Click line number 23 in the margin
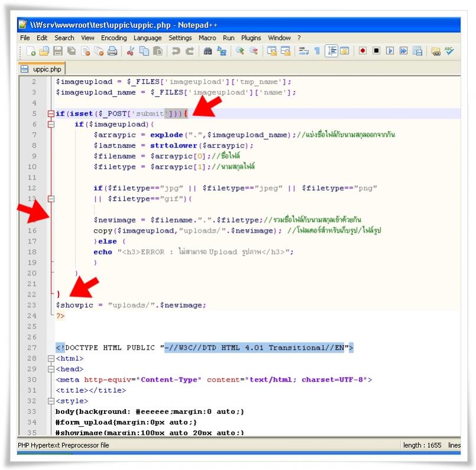This screenshot has width=476, height=470. tap(32, 305)
